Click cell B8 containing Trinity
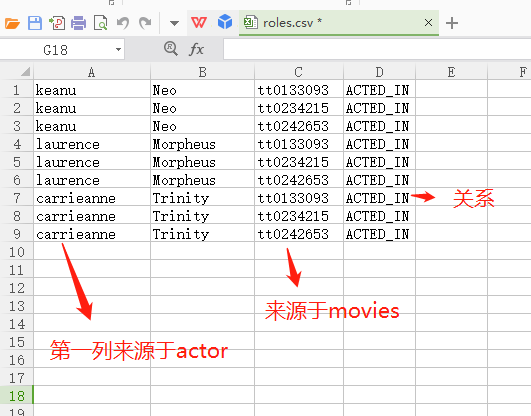Screen dimensions: 531x416 [202, 216]
